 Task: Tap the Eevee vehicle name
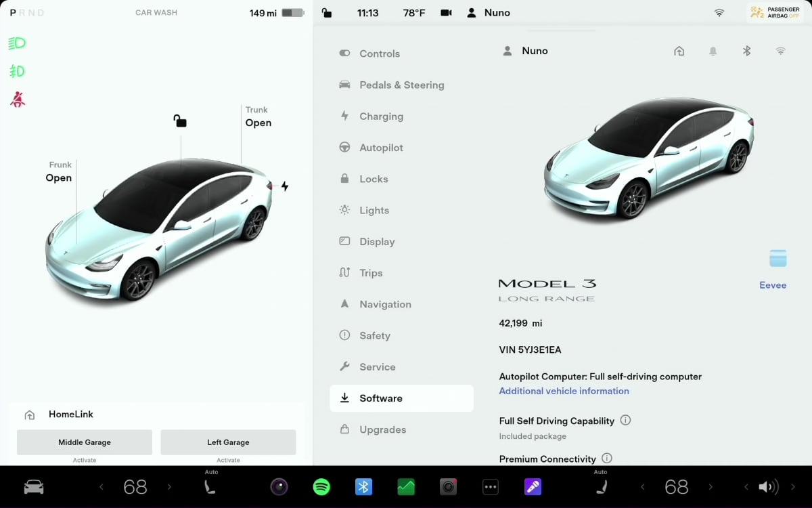(x=773, y=285)
